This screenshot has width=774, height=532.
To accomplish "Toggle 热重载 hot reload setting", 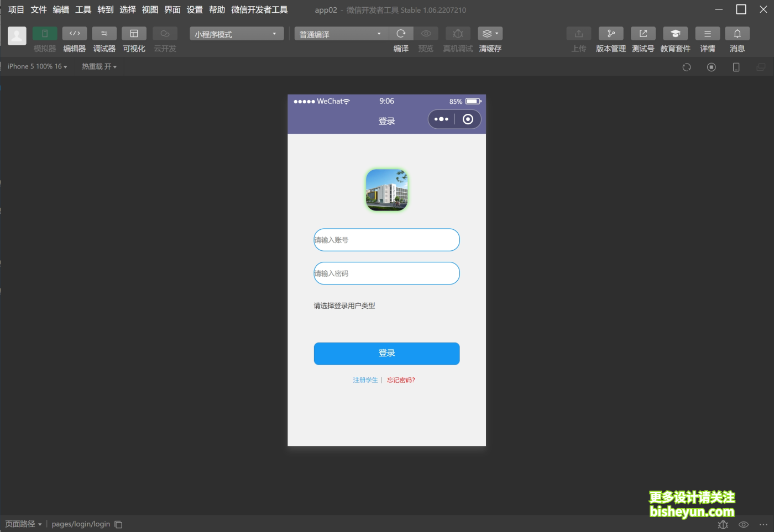I will [98, 66].
